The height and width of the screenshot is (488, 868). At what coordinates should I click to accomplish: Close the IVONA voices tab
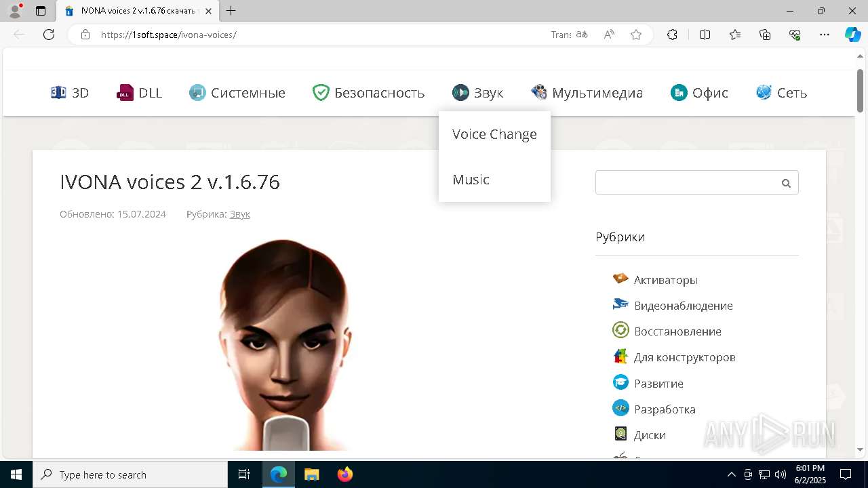[x=208, y=11]
